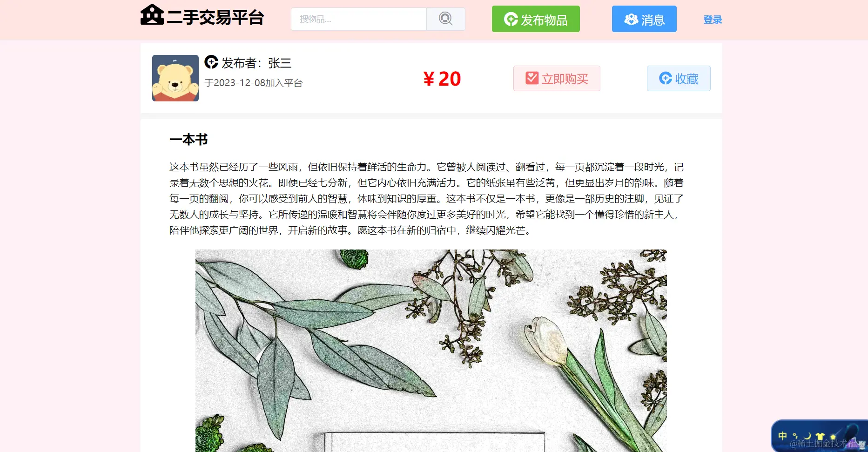This screenshot has height=452, width=868.
Task: Toggle the moon icon in IME bar
Action: pyautogui.click(x=807, y=436)
